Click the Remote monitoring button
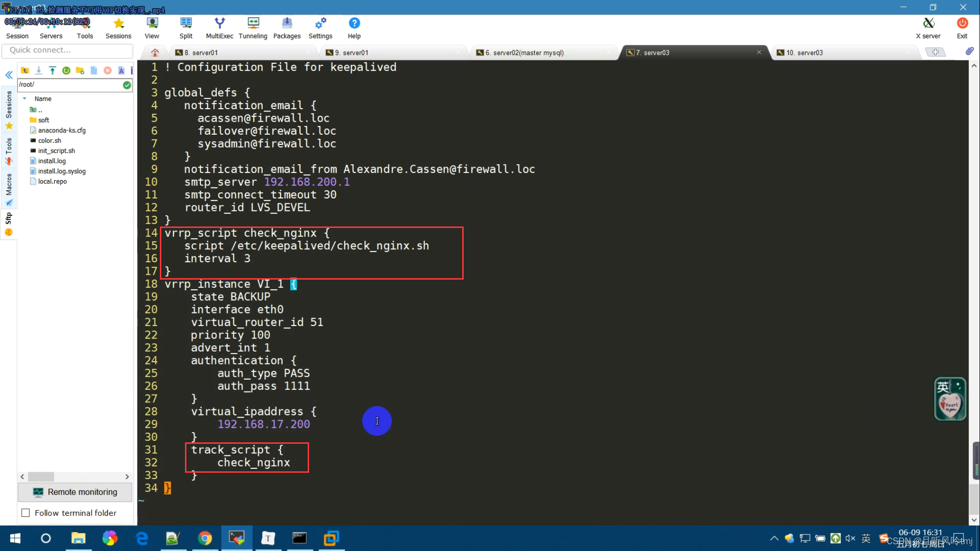This screenshot has width=980, height=551. [75, 492]
